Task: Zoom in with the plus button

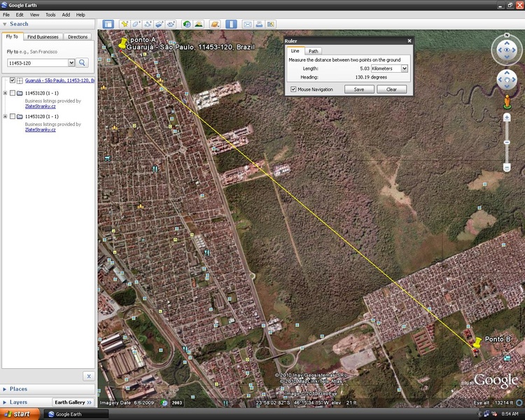Action: pyautogui.click(x=507, y=117)
